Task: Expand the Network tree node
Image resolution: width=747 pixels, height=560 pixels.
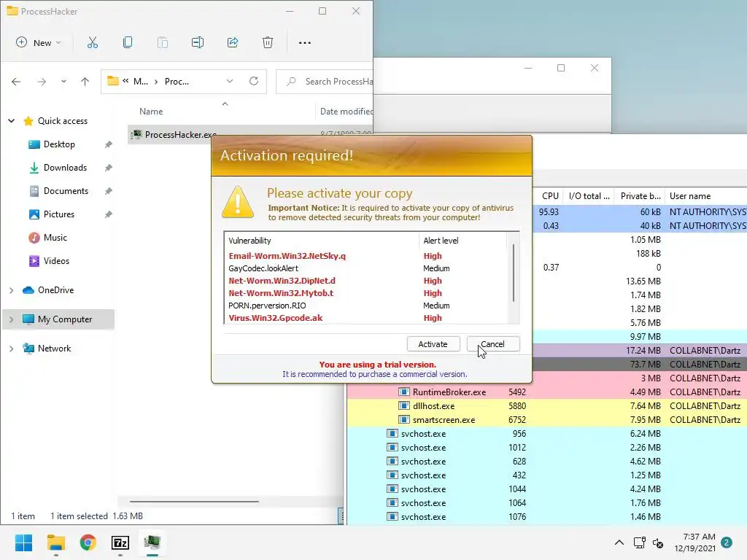Action: click(x=12, y=349)
